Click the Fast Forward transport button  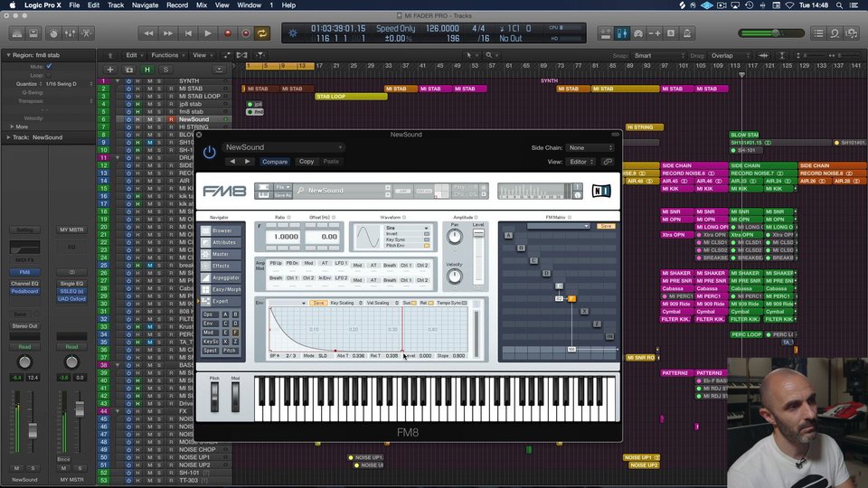pos(168,33)
